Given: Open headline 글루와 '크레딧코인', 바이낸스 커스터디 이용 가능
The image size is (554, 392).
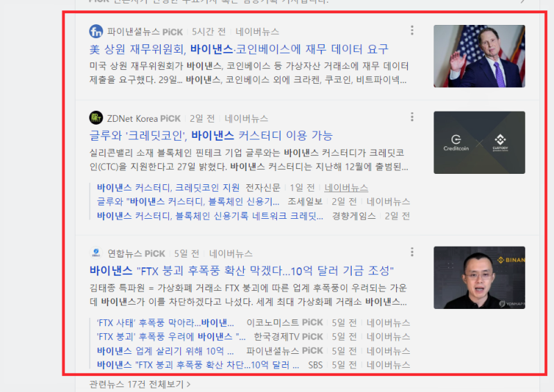Looking at the screenshot, I should click(x=211, y=135).
